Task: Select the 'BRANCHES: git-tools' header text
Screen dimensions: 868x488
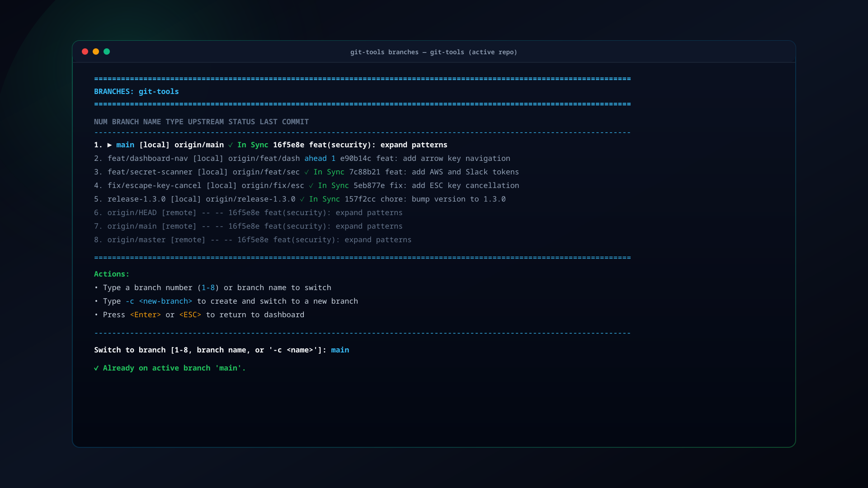Action: [x=137, y=92]
